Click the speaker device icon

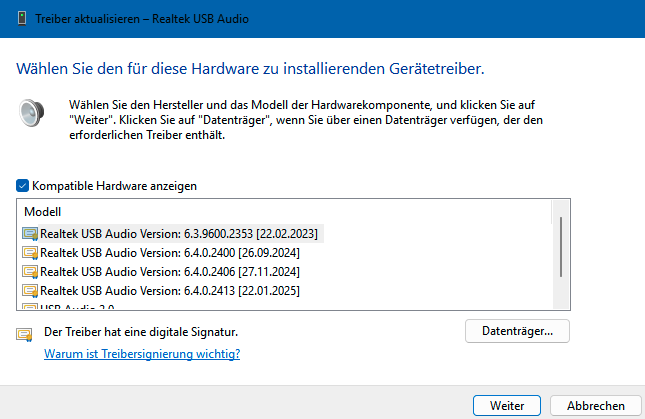tap(32, 113)
